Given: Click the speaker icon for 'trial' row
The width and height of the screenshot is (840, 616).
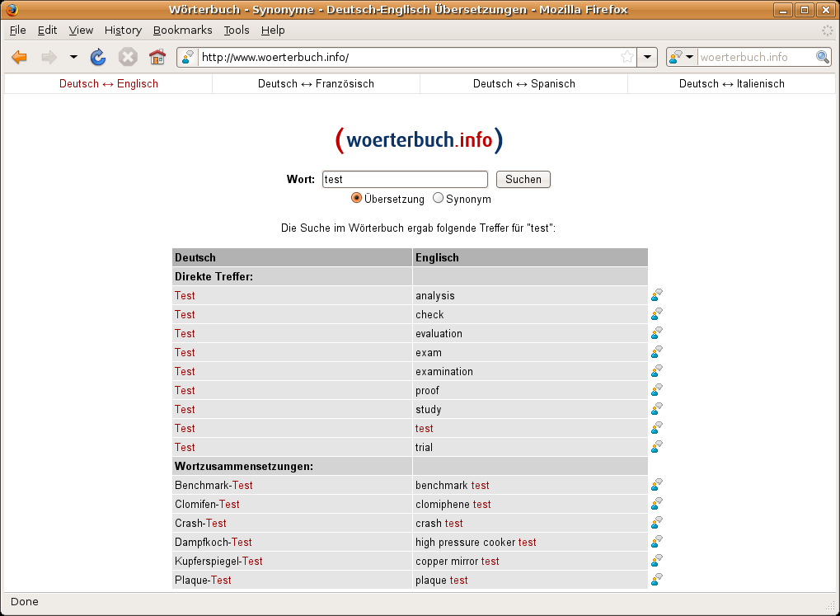Looking at the screenshot, I should [657, 447].
